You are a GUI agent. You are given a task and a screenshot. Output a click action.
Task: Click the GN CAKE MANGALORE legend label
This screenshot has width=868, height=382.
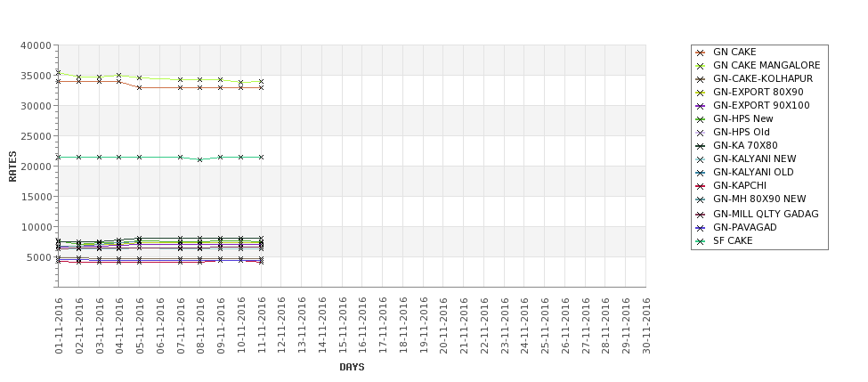[x=767, y=65]
